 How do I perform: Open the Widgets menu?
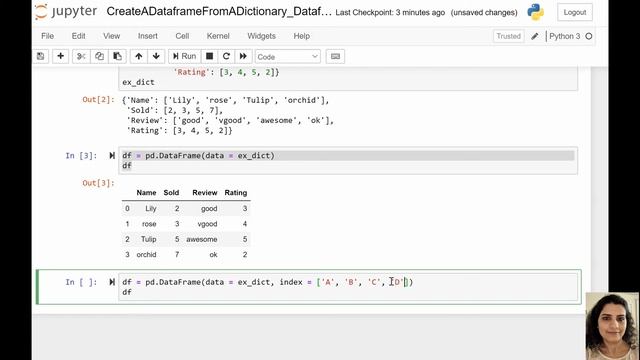click(261, 36)
